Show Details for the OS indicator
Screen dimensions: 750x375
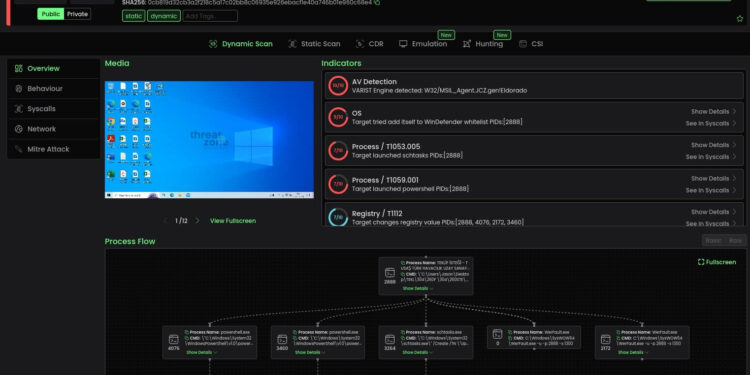713,111
